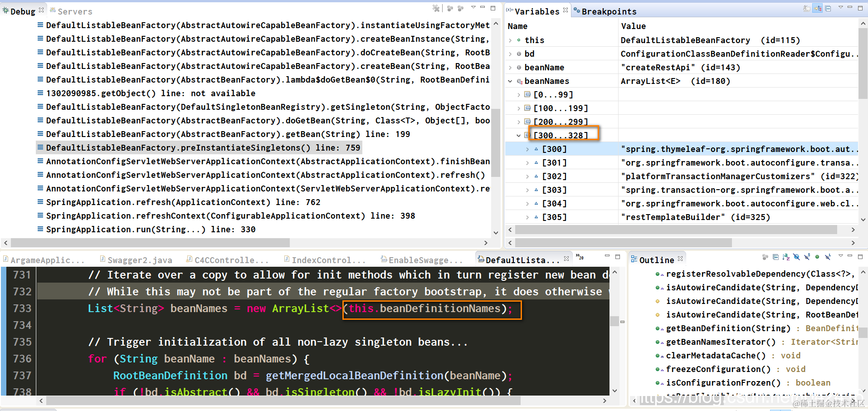Image resolution: width=868 pixels, height=411 pixels.
Task: Expand the [0...99] range node
Action: (519, 95)
